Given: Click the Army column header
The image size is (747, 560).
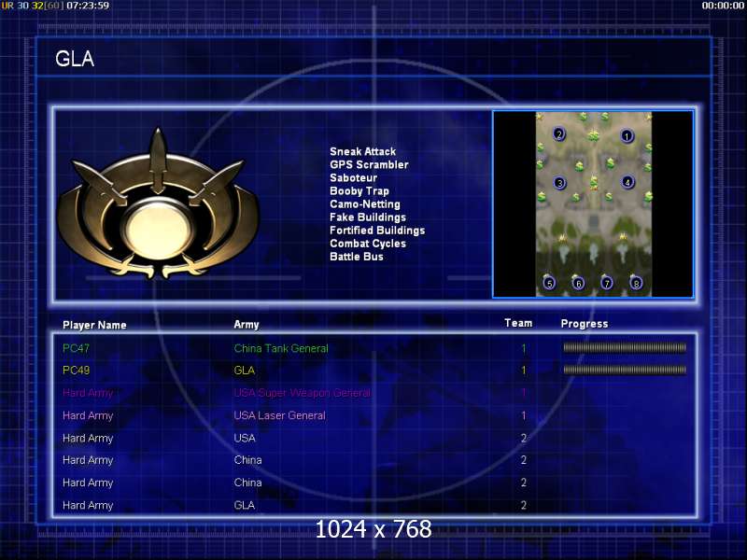Looking at the screenshot, I should coord(247,324).
